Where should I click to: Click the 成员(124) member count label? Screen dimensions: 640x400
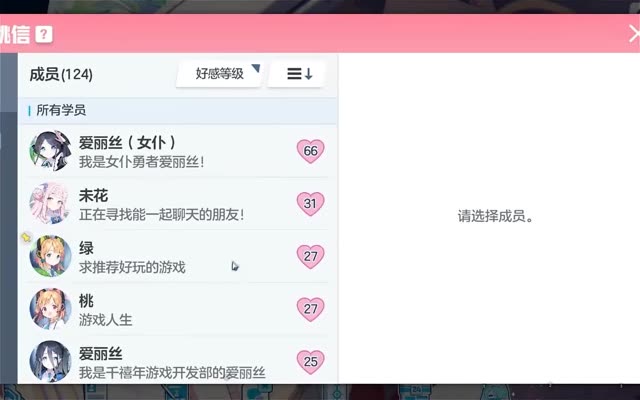click(x=61, y=75)
